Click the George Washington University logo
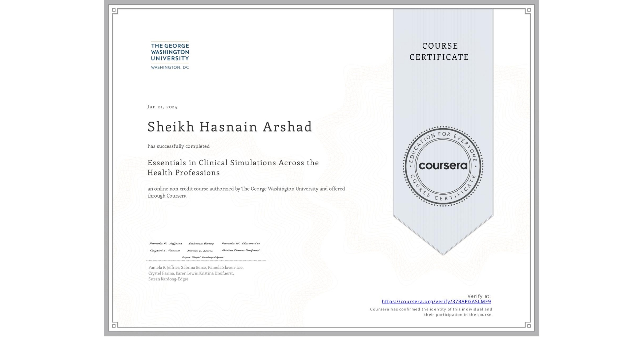The height and width of the screenshot is (337, 644). (169, 54)
